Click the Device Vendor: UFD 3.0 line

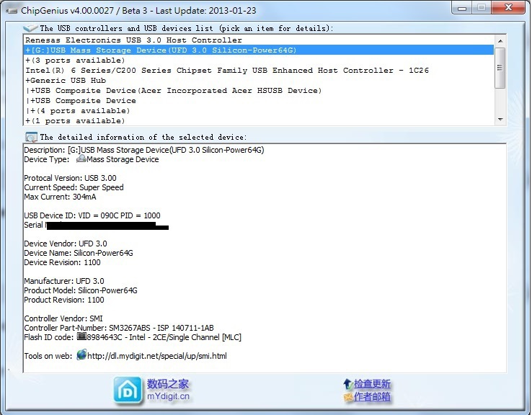(66, 244)
